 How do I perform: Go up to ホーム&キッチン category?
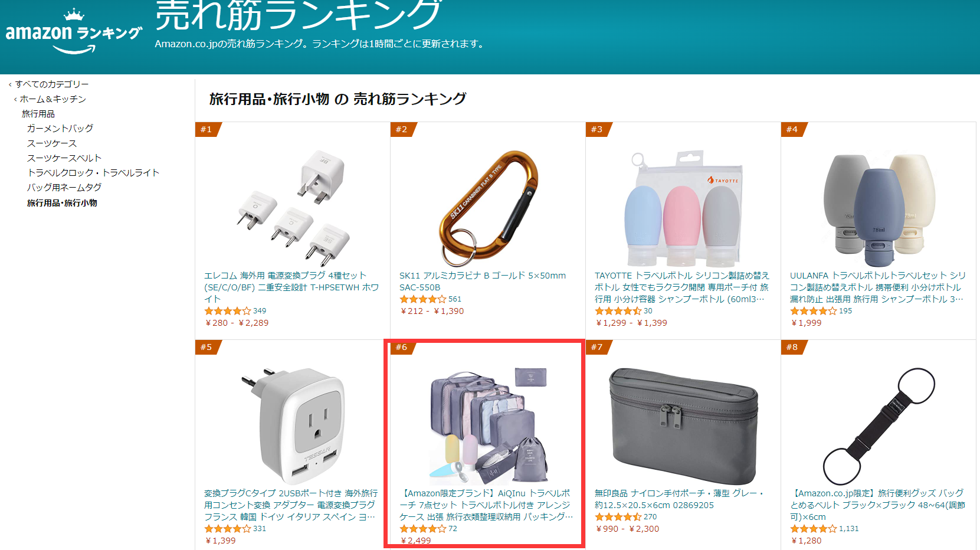(53, 99)
